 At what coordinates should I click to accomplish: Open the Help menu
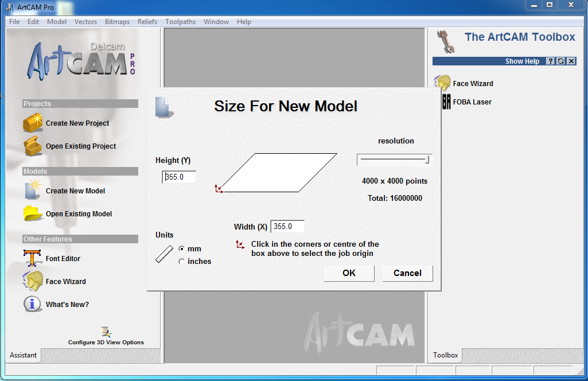pos(244,22)
